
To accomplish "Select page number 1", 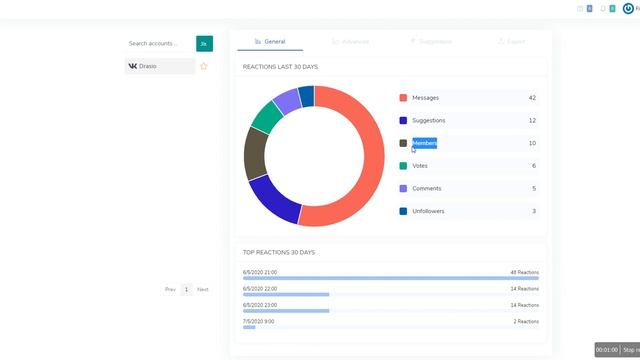I will tap(186, 289).
